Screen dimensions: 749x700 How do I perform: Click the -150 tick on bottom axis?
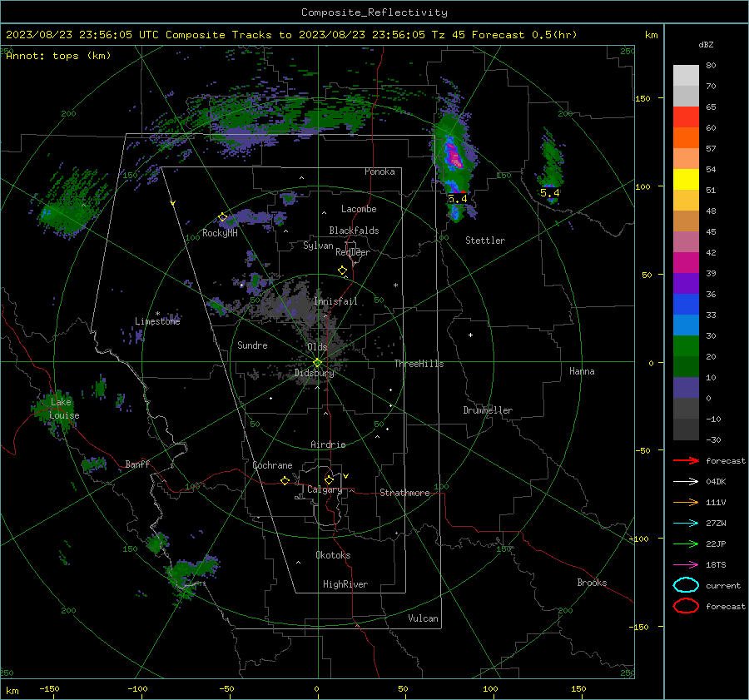[50, 688]
